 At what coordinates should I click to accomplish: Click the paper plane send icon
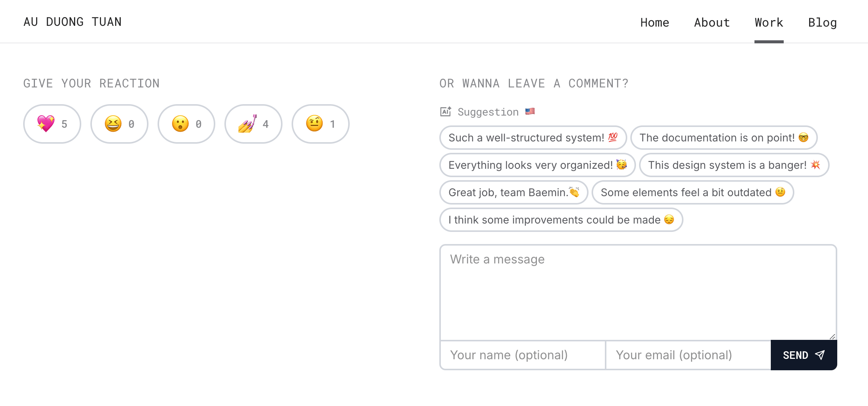(820, 355)
